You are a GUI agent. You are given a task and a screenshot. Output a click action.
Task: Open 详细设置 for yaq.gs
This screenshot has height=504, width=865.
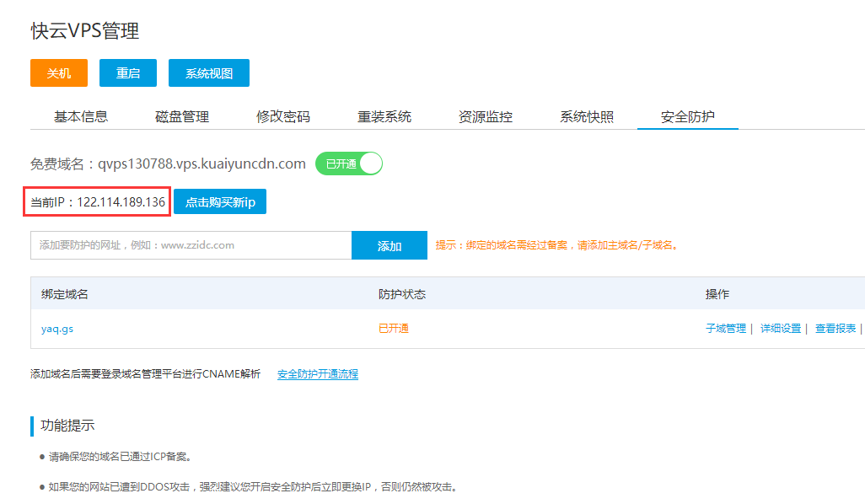pyautogui.click(x=781, y=329)
